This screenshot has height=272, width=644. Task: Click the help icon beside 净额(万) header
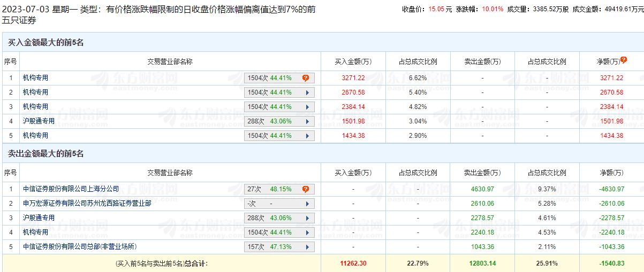click(x=624, y=60)
